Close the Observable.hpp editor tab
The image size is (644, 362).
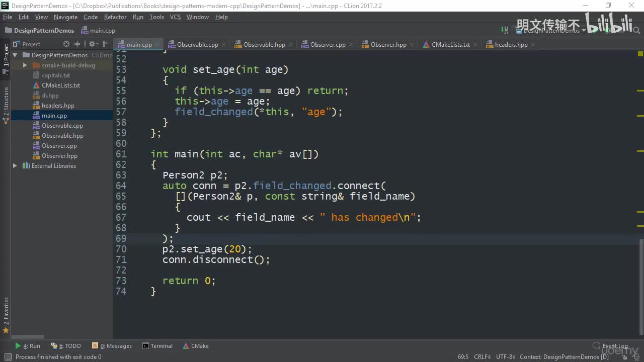pyautogui.click(x=291, y=45)
